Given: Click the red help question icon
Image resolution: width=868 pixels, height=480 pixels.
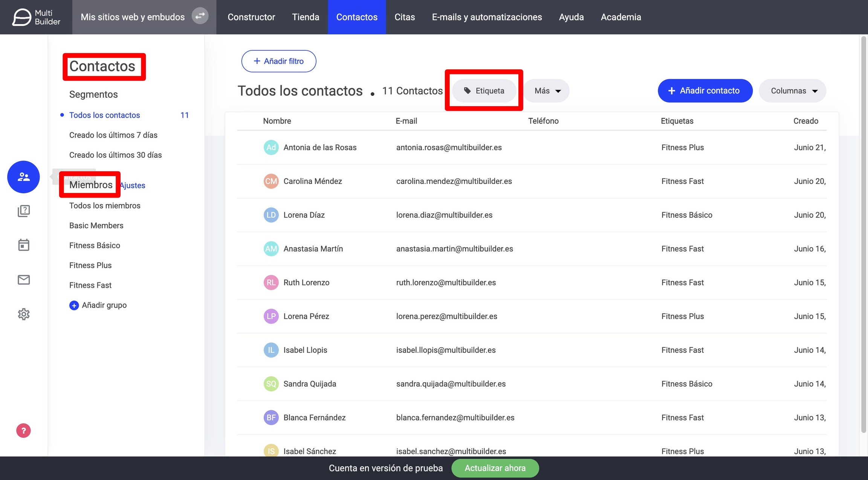Looking at the screenshot, I should pos(23,431).
